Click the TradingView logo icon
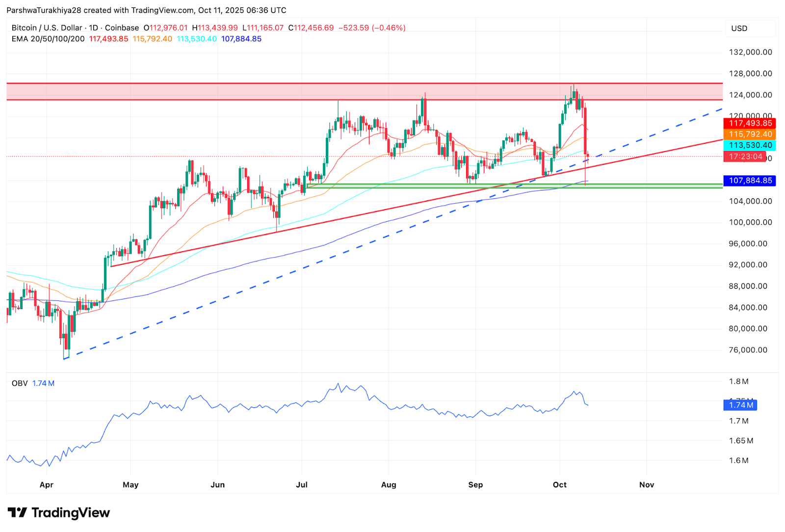 [18, 513]
